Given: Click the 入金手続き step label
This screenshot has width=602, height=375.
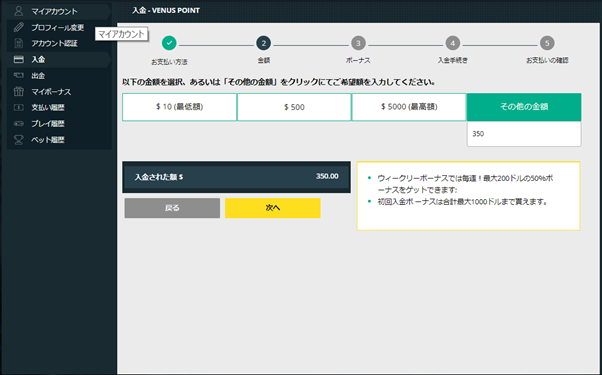Looking at the screenshot, I should 453,60.
